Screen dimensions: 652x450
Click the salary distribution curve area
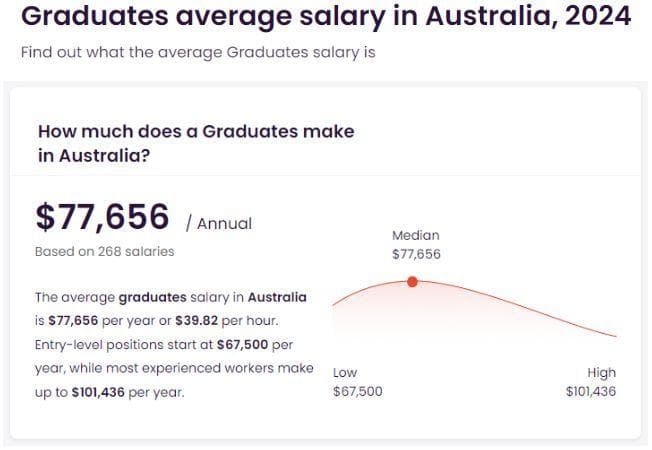pyautogui.click(x=474, y=310)
